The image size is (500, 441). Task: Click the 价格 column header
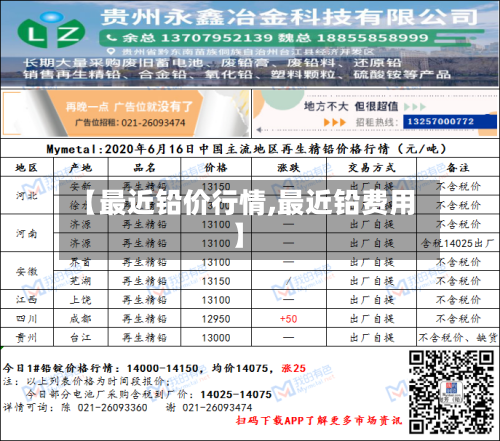(x=216, y=168)
